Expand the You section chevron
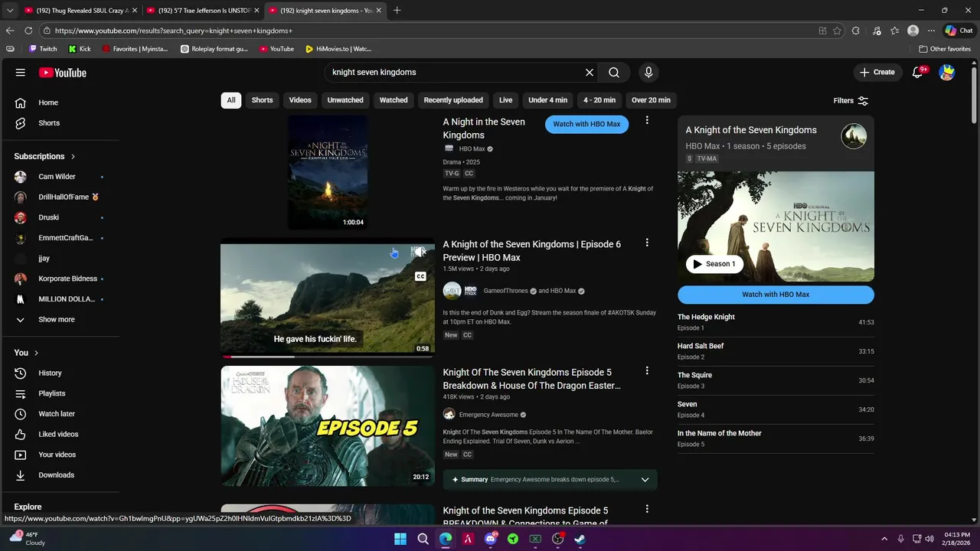980x551 pixels. 36,353
